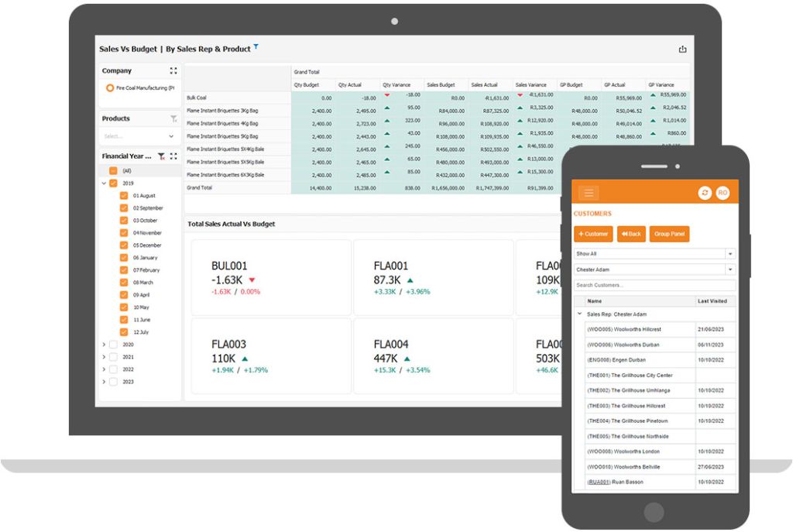Image resolution: width=793 pixels, height=532 pixels.
Task: Clear the Financial Year filter
Action: coord(161,156)
